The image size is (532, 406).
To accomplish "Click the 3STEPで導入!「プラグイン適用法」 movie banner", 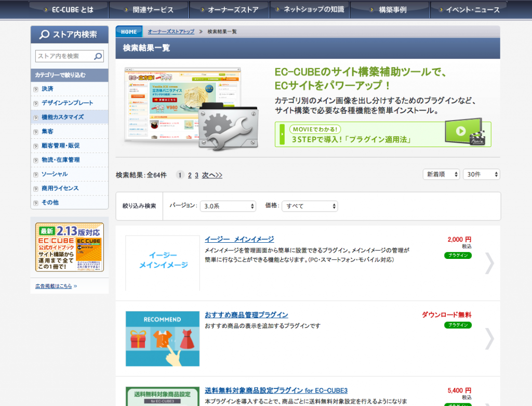I will pos(383,135).
